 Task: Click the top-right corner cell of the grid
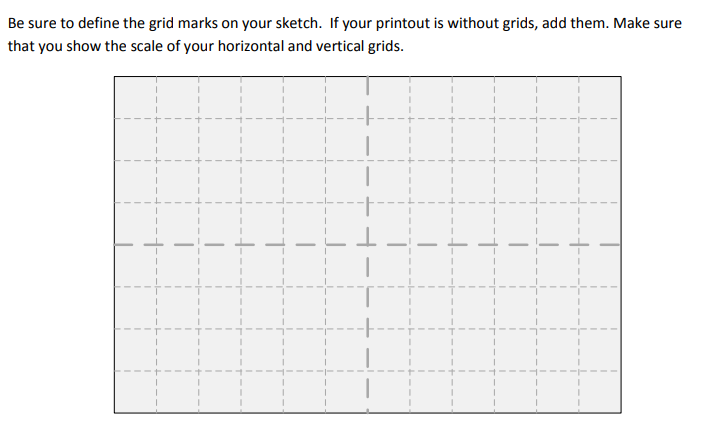pyautogui.click(x=600, y=98)
